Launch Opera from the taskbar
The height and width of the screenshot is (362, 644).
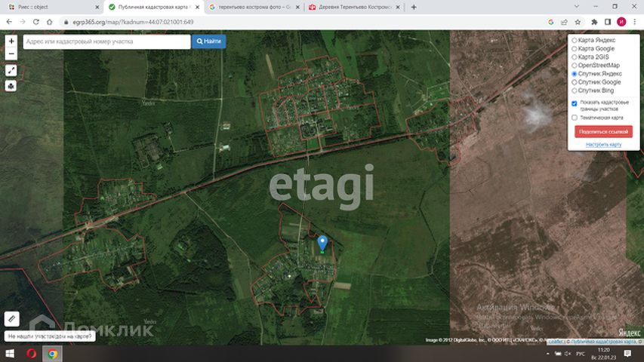point(31,354)
